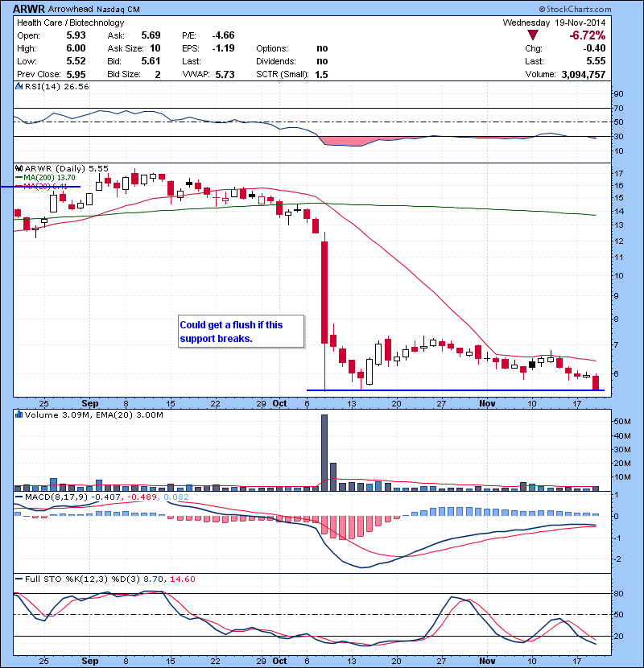
Task: Click the MA(200) 13.70 legend label
Action: coord(49,178)
